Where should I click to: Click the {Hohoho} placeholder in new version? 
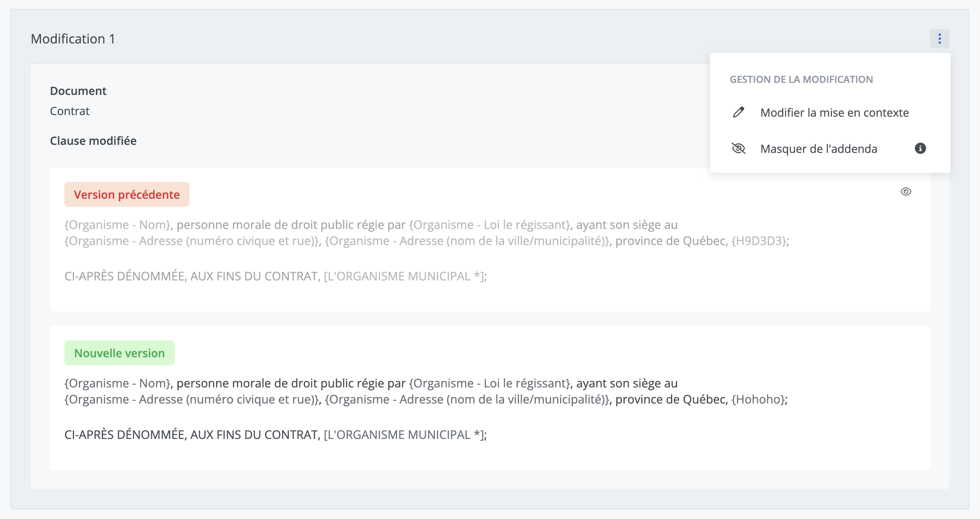(758, 400)
